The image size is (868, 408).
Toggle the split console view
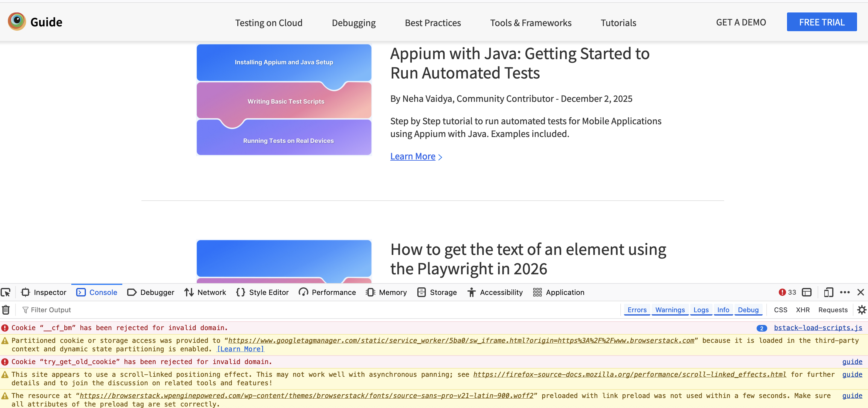pyautogui.click(x=807, y=292)
